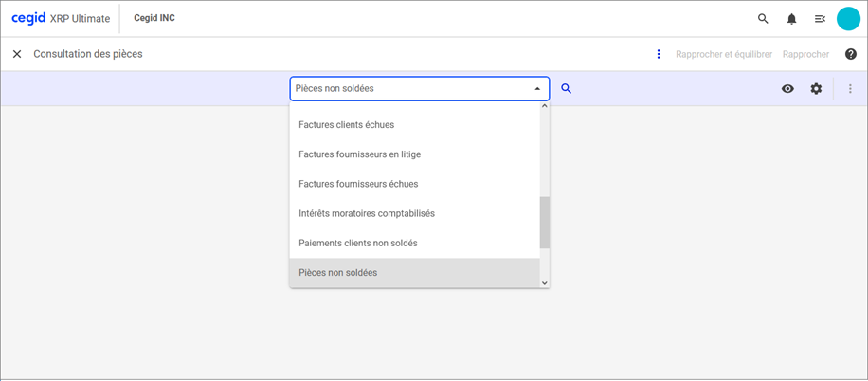Choose Factures fournisseurs échues option
Screen dimensions: 868x381
(357, 184)
